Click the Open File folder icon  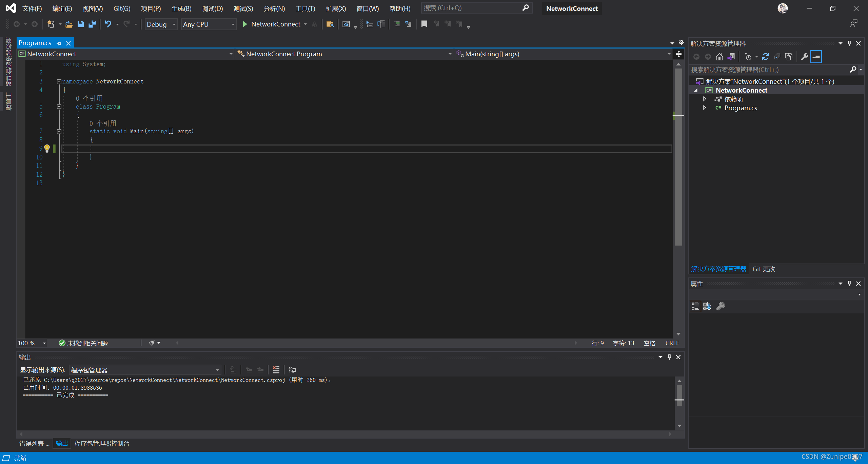point(69,24)
